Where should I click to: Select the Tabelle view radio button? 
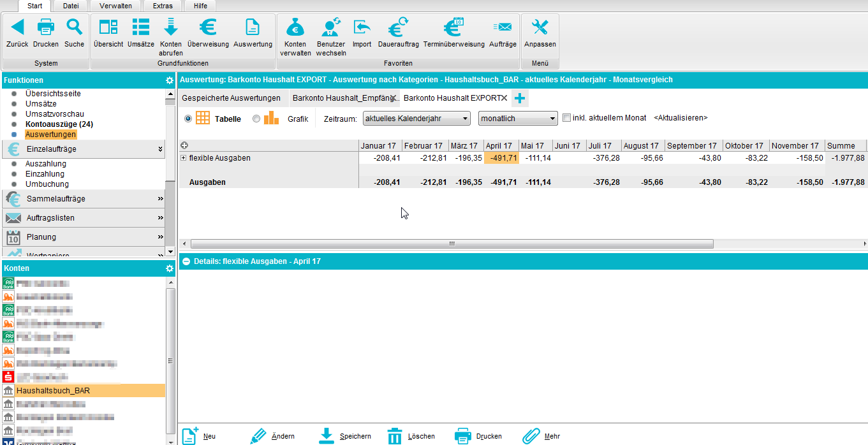[x=188, y=119]
